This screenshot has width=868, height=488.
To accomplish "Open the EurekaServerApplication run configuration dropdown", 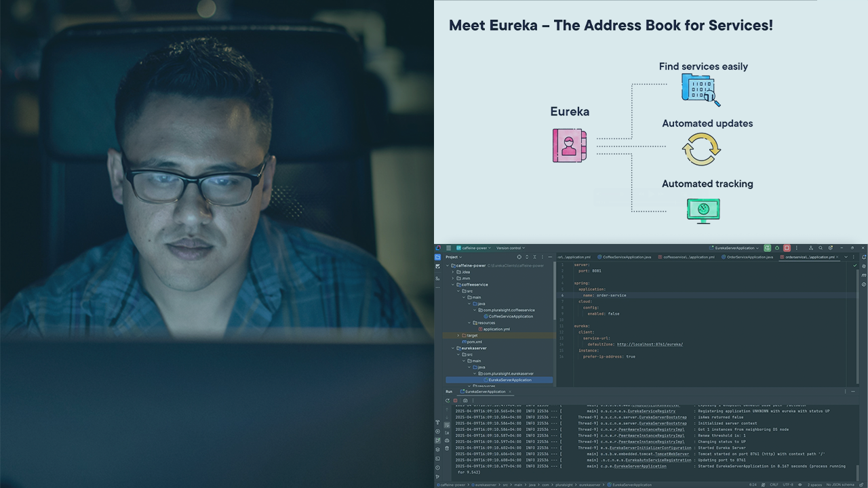I will click(x=735, y=248).
